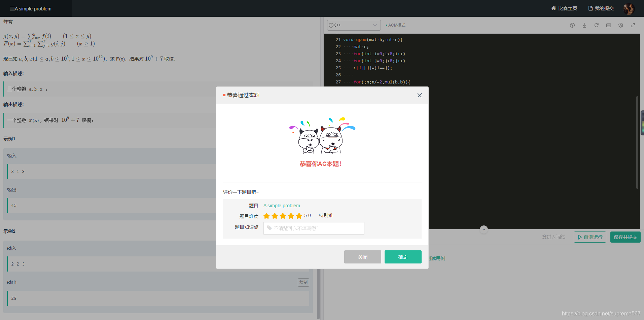This screenshot has height=320, width=644.
Task: Open the editor help icon
Action: [x=572, y=25]
